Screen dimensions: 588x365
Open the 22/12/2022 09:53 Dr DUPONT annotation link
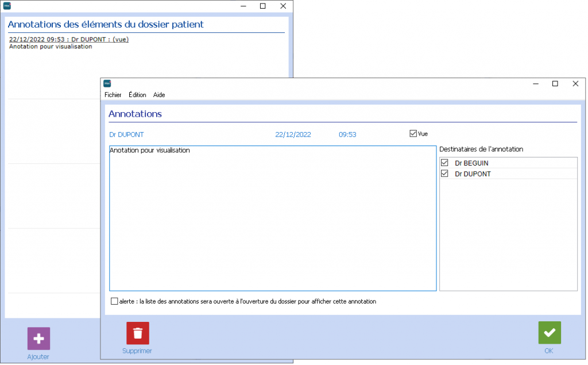(x=69, y=40)
